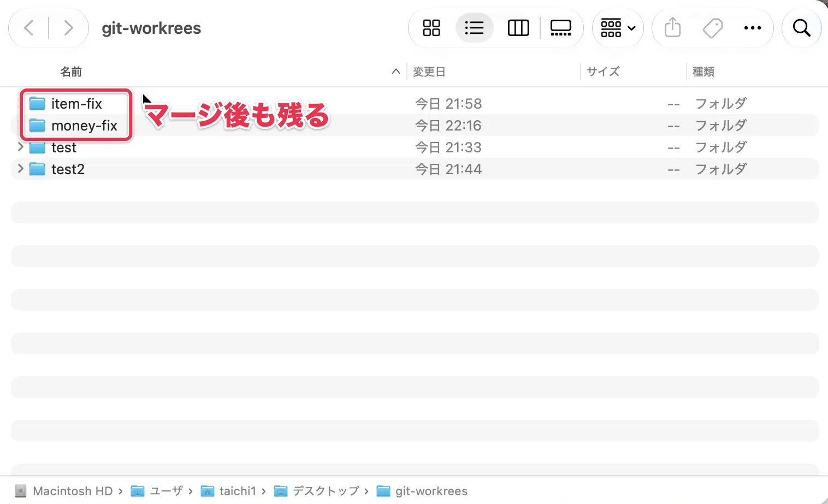
Task: Click the フォルダ kind for test2
Action: pyautogui.click(x=721, y=169)
